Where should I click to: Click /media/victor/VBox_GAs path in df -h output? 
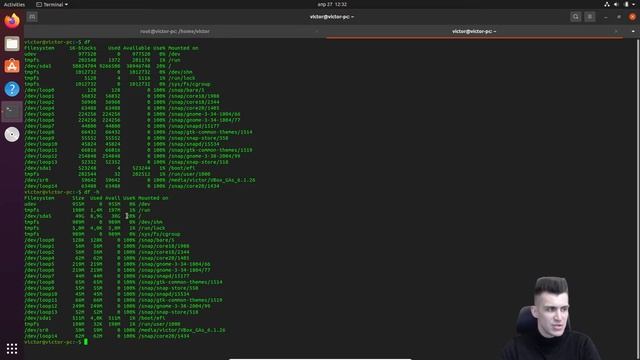182,330
